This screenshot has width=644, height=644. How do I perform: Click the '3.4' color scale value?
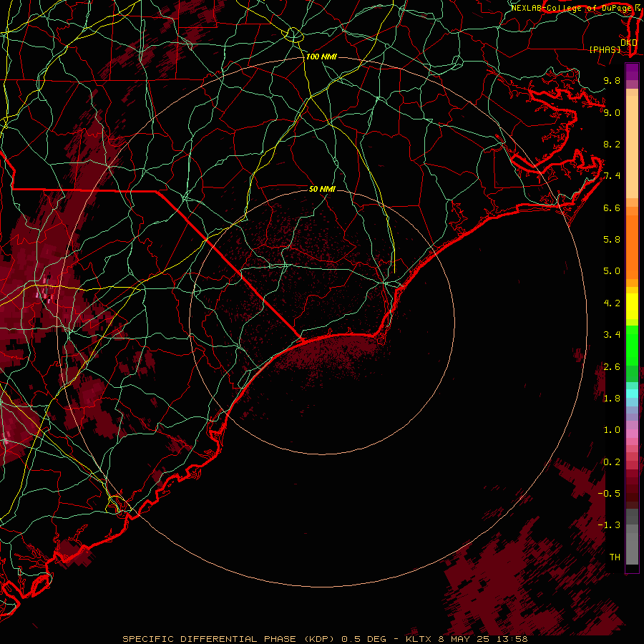click(x=612, y=334)
